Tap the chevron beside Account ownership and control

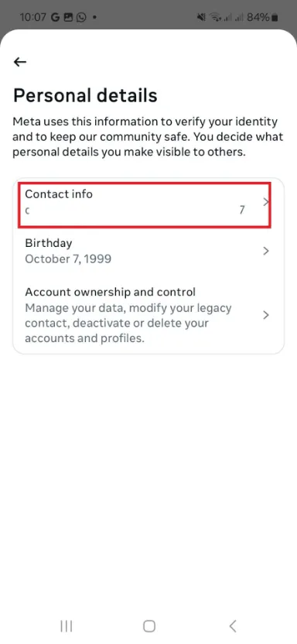(266, 315)
